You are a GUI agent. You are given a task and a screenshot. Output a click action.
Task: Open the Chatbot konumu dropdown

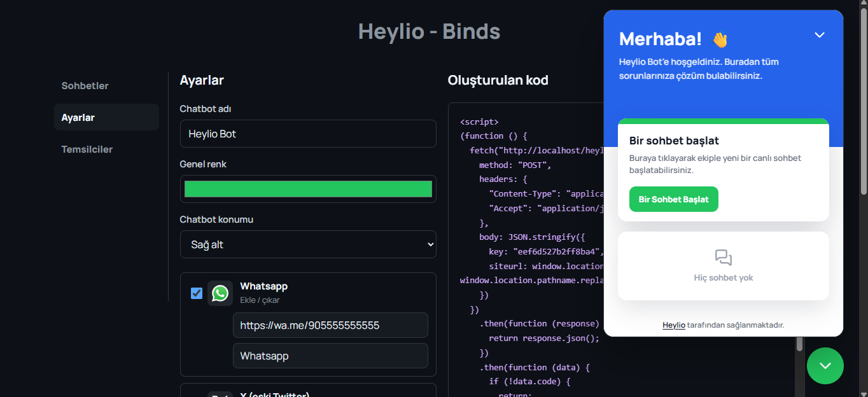coord(308,244)
